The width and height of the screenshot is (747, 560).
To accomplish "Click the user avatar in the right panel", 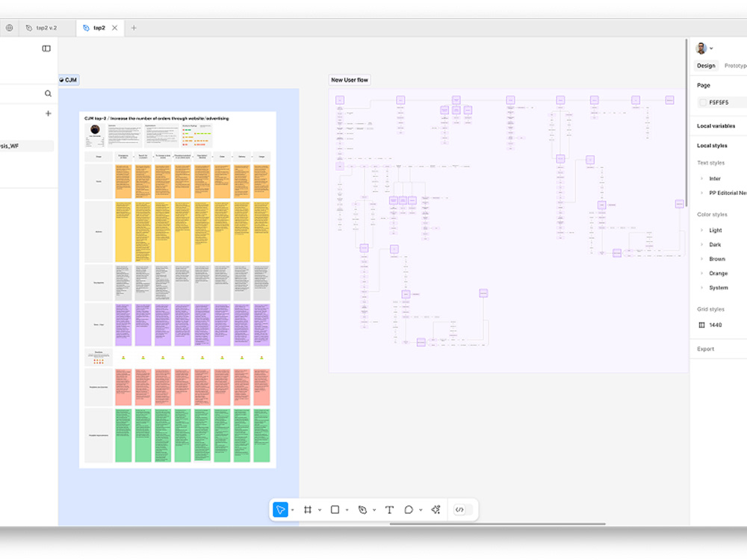I will click(701, 48).
